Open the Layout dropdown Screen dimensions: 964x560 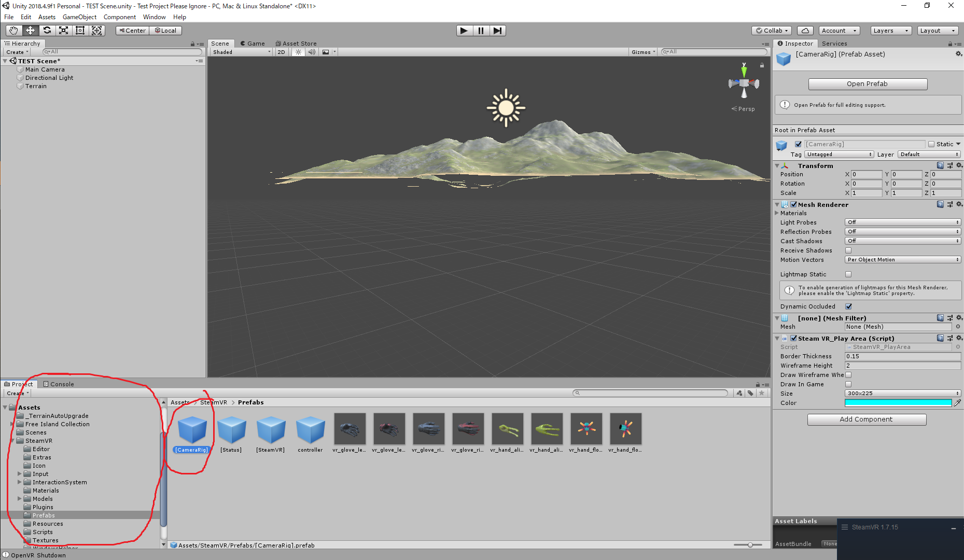(x=938, y=30)
